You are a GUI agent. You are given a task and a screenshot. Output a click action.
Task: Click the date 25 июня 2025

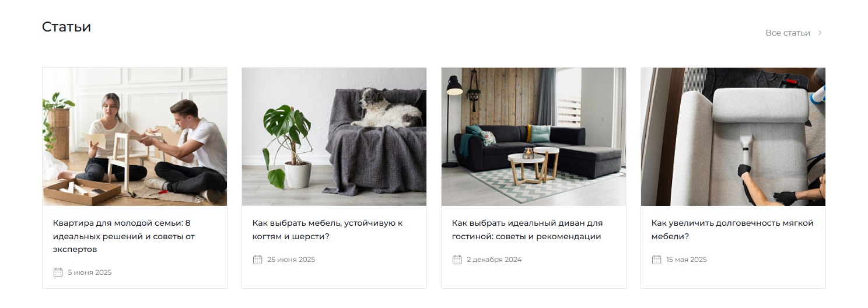[291, 260]
